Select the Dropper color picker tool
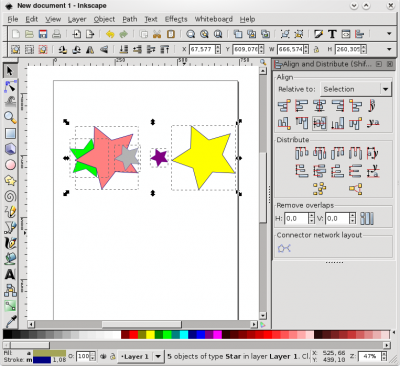 [10, 321]
